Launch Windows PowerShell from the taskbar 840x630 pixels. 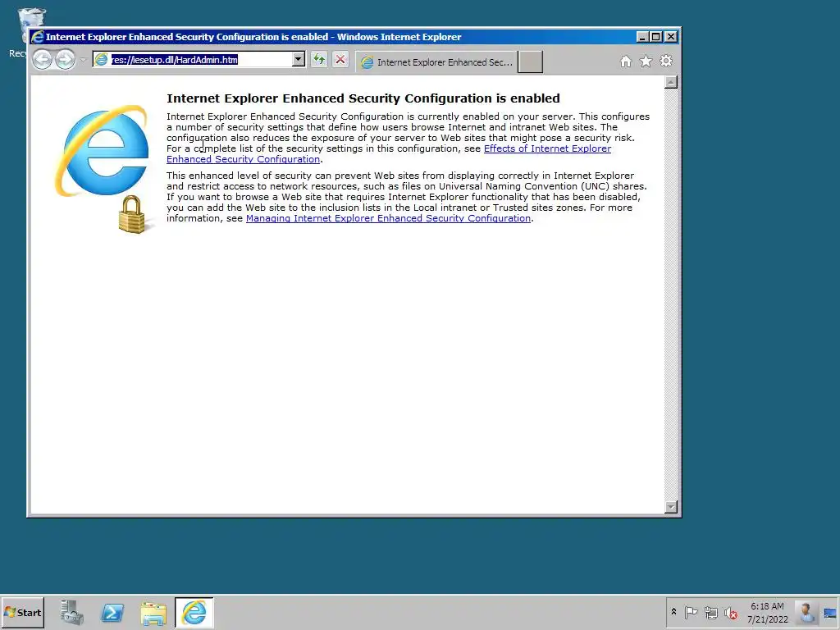click(112, 613)
